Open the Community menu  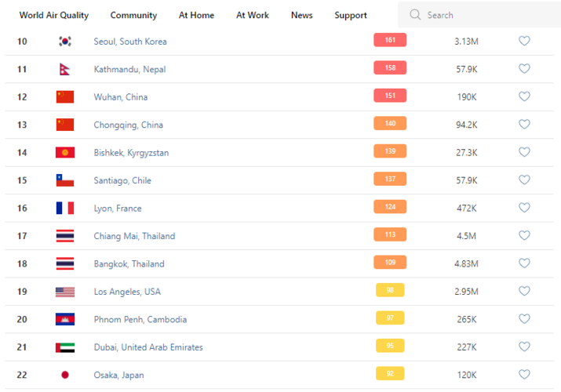[133, 15]
